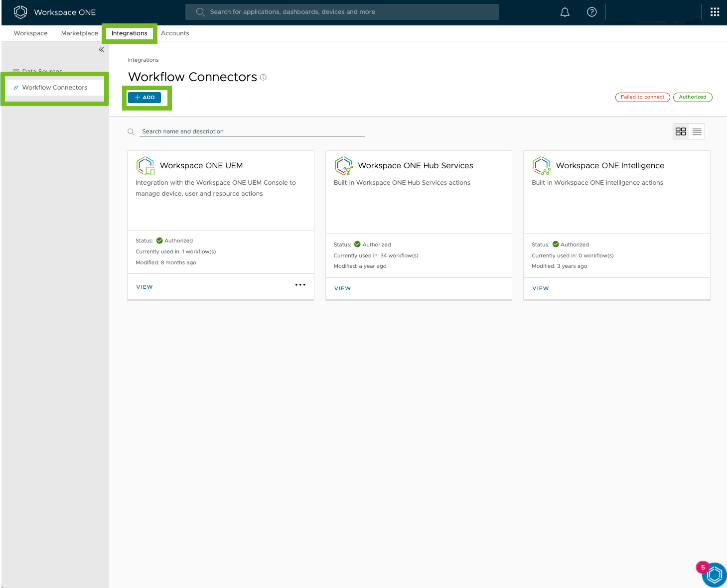Click the global search magnifier icon
The image size is (727, 588).
point(200,12)
